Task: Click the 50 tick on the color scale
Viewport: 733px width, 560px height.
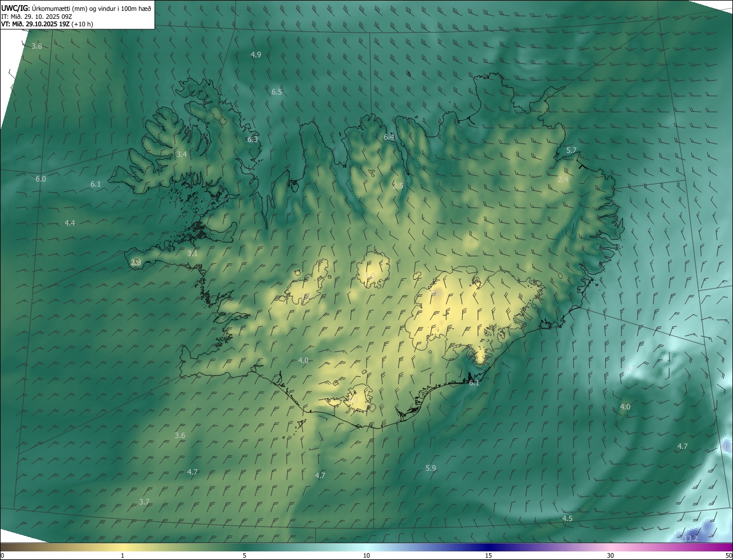Action: (x=728, y=555)
